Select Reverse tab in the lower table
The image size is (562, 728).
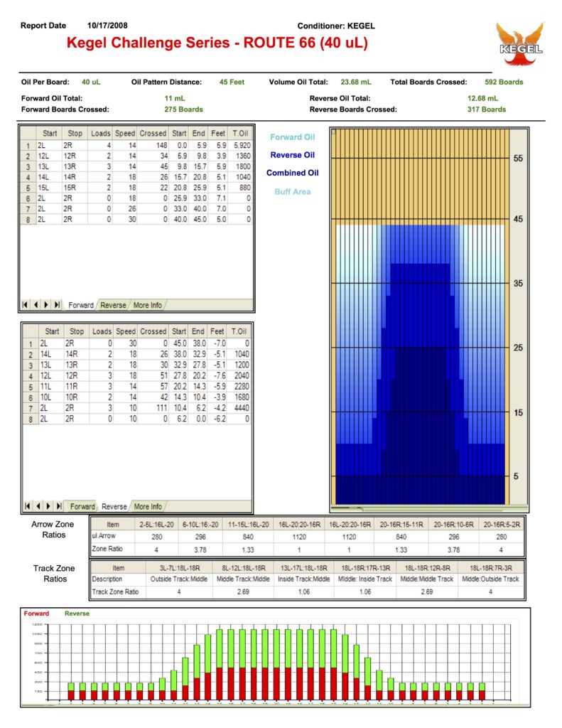pyautogui.click(x=114, y=506)
